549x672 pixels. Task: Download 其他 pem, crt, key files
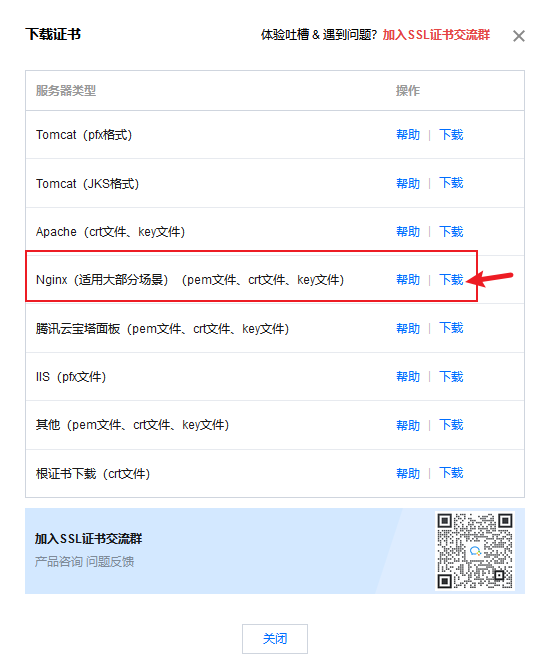click(451, 425)
